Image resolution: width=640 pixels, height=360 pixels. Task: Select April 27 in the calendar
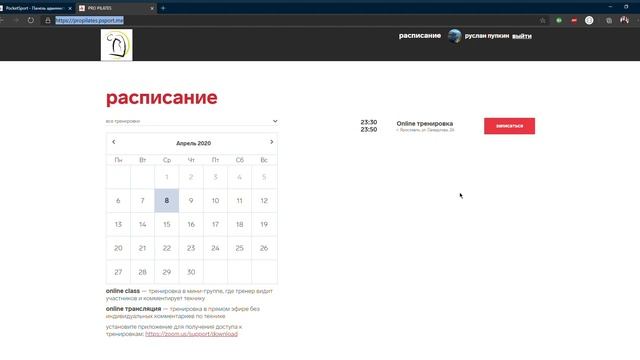click(118, 272)
